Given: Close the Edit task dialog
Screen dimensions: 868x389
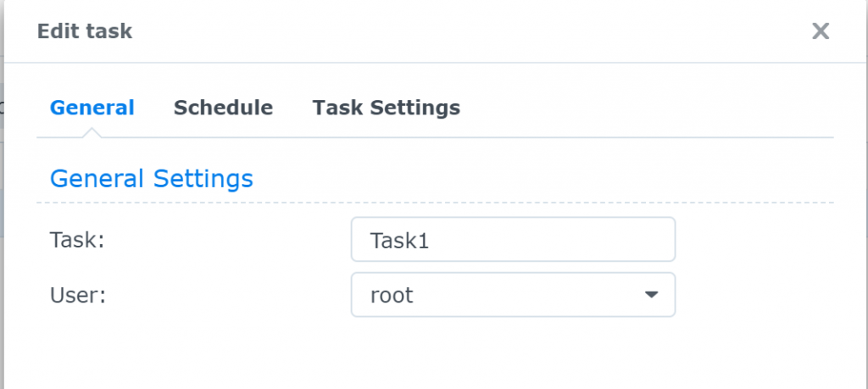Looking at the screenshot, I should click(x=820, y=32).
